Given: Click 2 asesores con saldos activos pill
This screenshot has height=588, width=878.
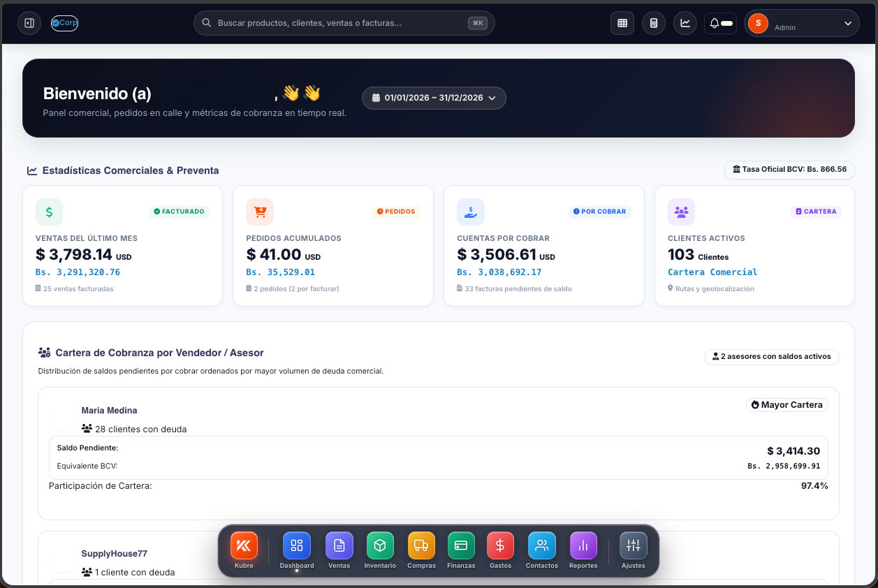Looking at the screenshot, I should pos(772,356).
